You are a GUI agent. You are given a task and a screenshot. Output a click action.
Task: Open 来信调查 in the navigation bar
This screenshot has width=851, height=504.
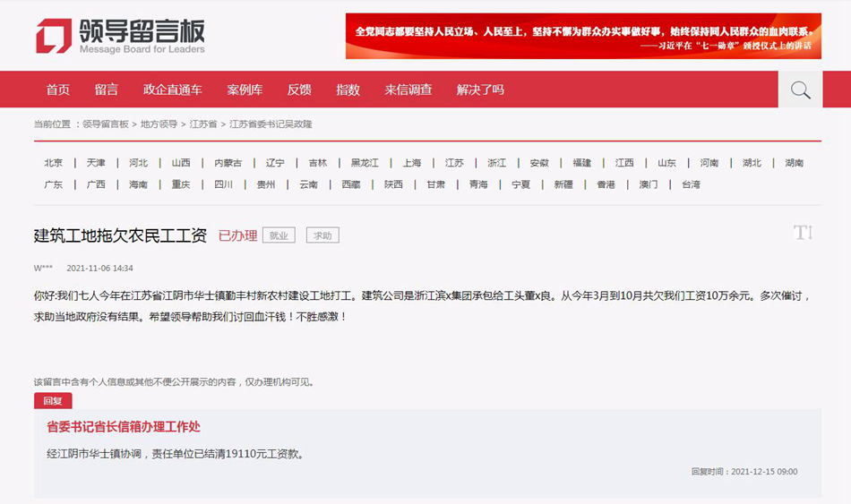tap(408, 90)
